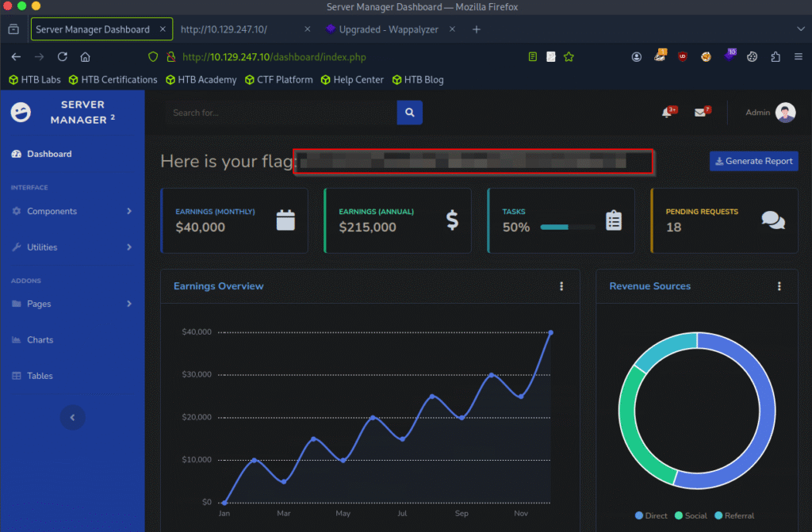This screenshot has width=812, height=532.
Task: Click the Firefox home icon
Action: pyautogui.click(x=85, y=57)
